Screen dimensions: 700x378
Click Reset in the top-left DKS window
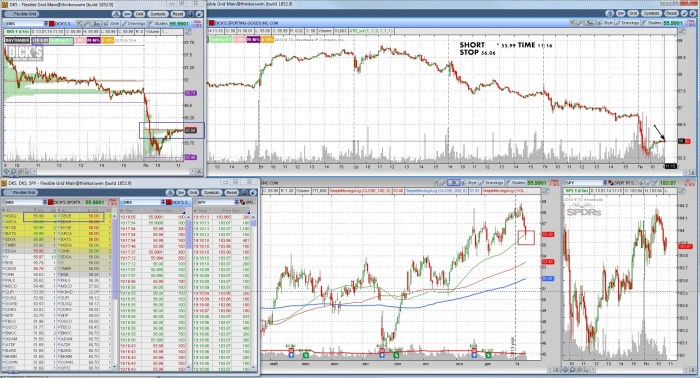(178, 14)
